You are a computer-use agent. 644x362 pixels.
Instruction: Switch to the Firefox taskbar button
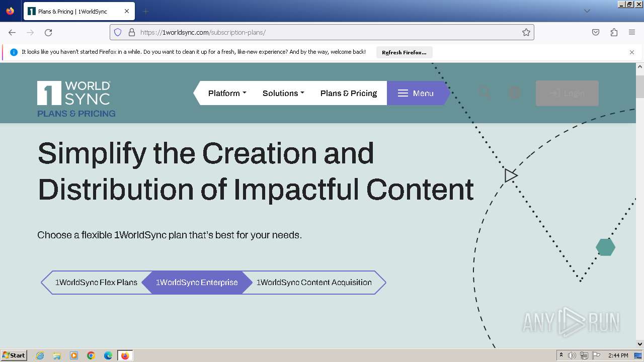[x=125, y=355]
